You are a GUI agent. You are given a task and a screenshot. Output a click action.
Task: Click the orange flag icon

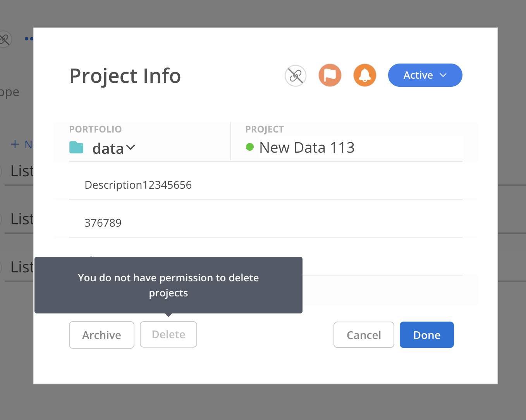click(330, 75)
